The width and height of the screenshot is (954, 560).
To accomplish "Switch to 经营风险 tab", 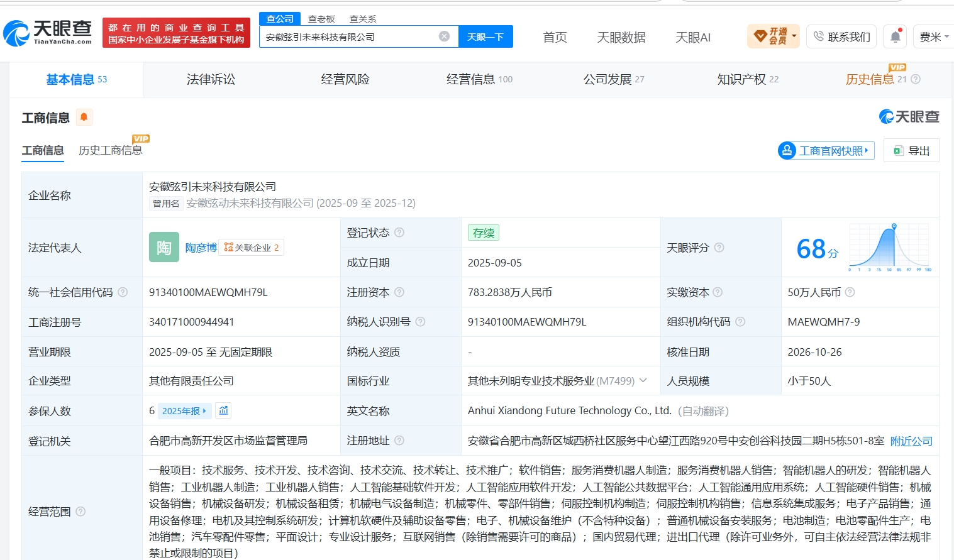I will (x=345, y=79).
